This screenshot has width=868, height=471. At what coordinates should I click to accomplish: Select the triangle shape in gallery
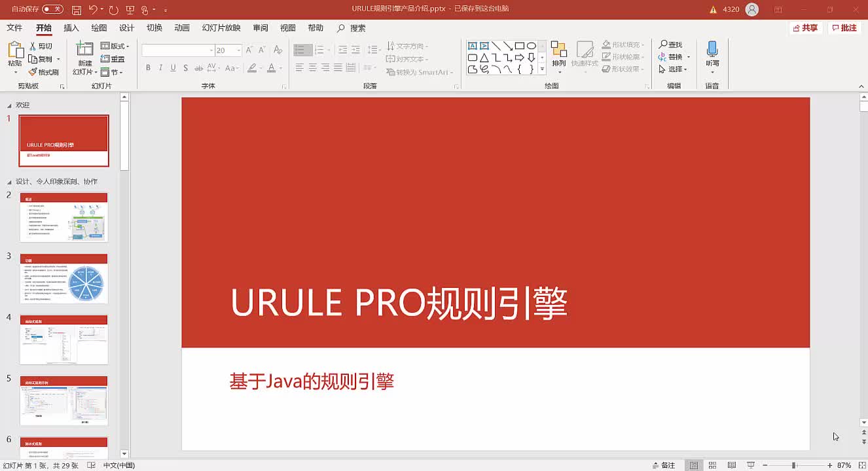coord(484,58)
